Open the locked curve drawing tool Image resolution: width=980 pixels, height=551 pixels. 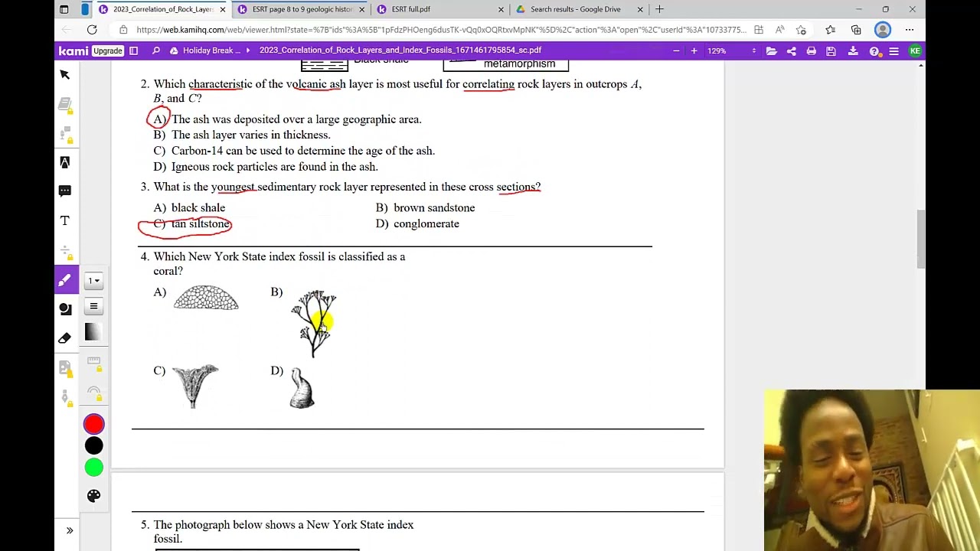click(x=93, y=393)
